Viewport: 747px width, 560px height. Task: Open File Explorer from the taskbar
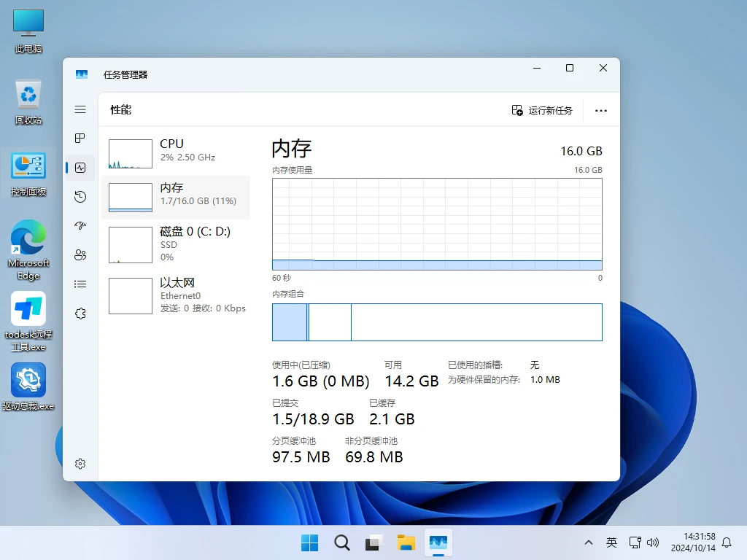point(406,542)
